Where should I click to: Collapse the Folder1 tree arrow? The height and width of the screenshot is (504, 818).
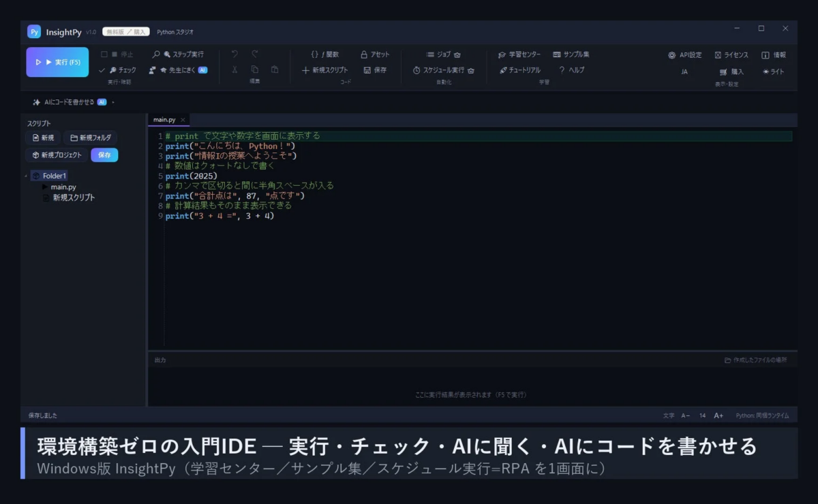click(x=26, y=176)
